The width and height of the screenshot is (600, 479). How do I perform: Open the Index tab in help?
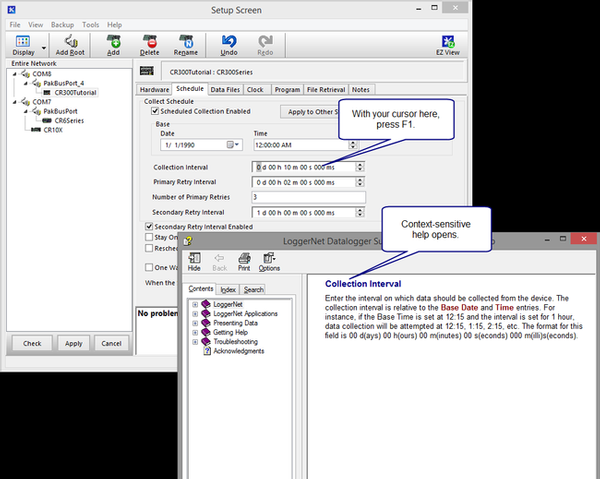click(x=227, y=289)
